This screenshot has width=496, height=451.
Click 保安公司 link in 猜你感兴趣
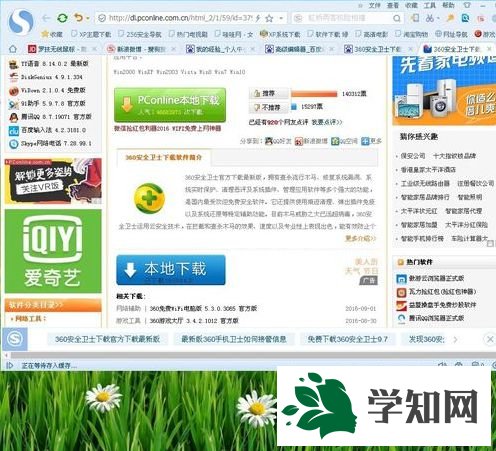[413, 156]
